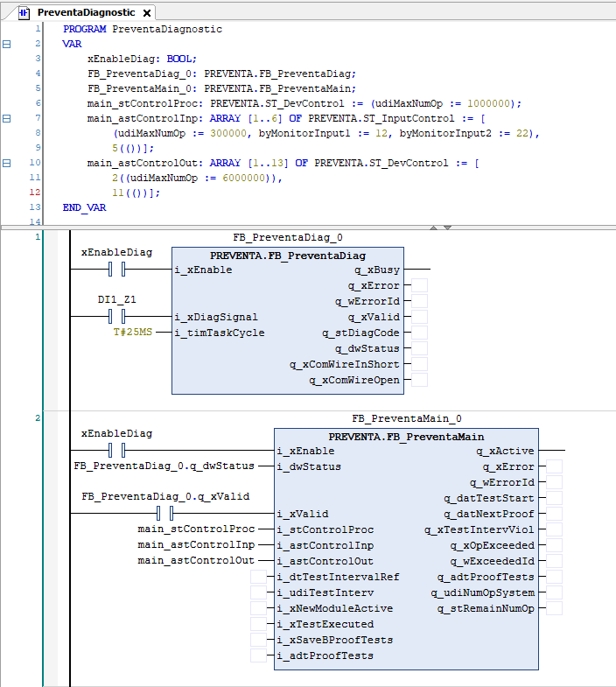Select the PreventaDiagnostic editor tab
Screen dimensions: 616x687
(86, 12)
